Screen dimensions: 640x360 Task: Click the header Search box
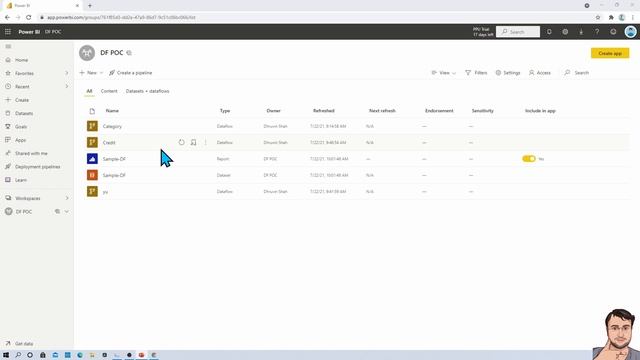tap(518, 32)
